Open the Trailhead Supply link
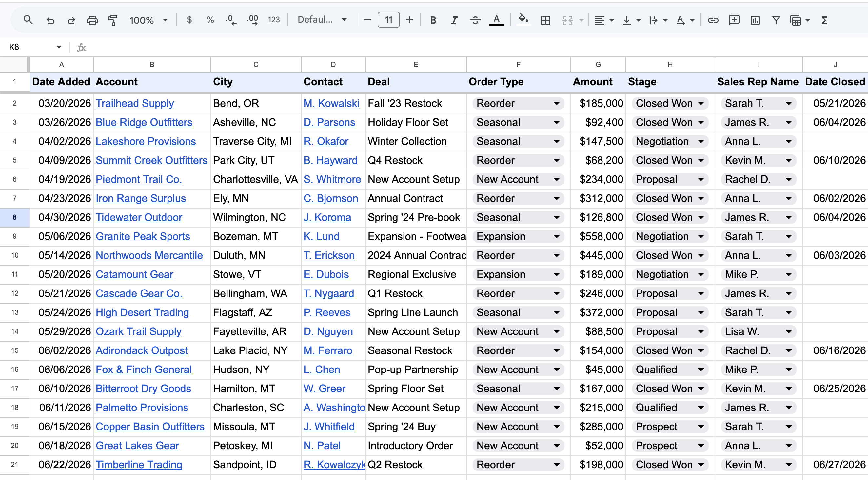 [135, 103]
